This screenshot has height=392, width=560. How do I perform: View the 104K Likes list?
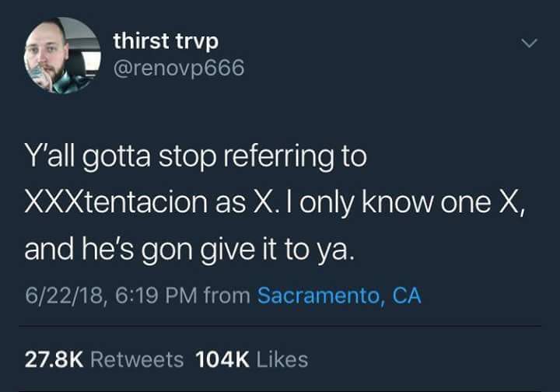[x=252, y=359]
